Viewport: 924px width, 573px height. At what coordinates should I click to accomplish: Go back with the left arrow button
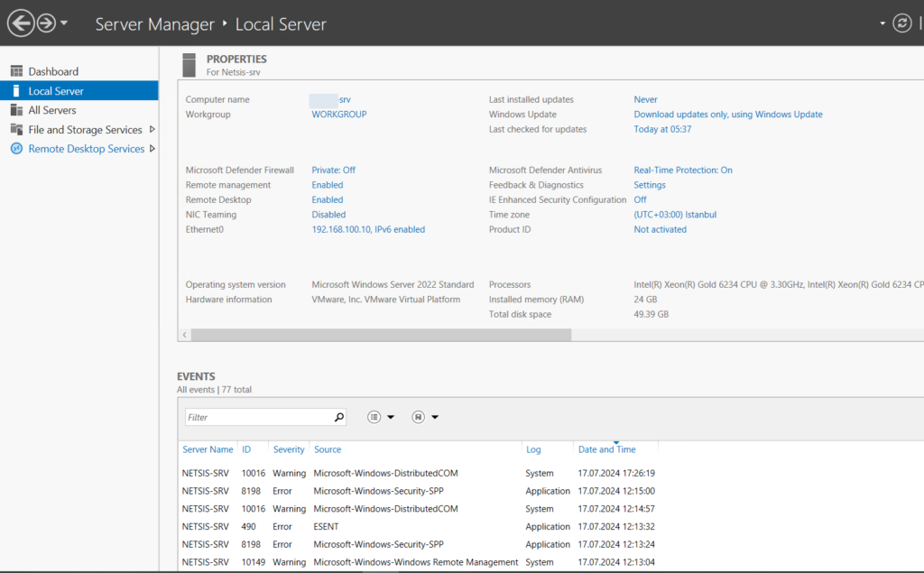click(x=21, y=23)
